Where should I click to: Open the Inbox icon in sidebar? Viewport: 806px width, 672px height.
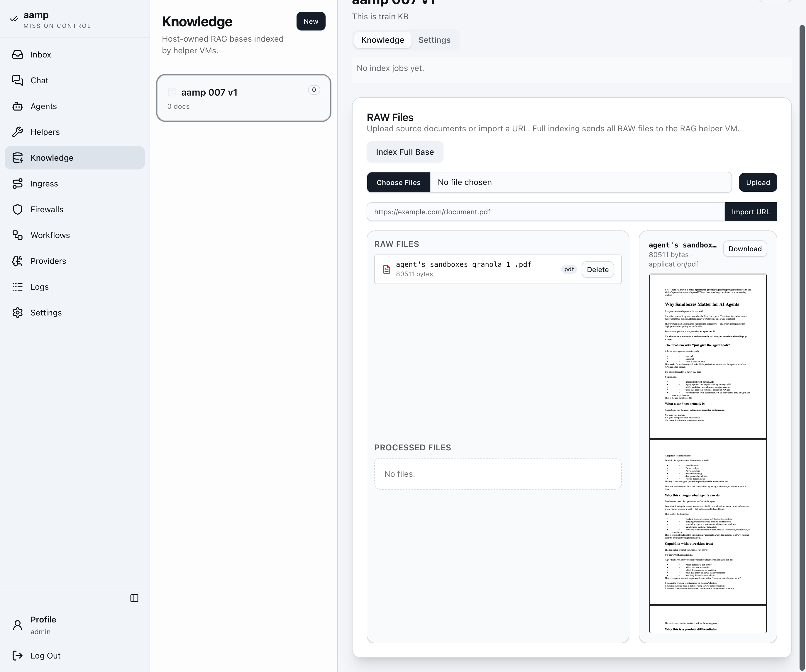point(18,55)
